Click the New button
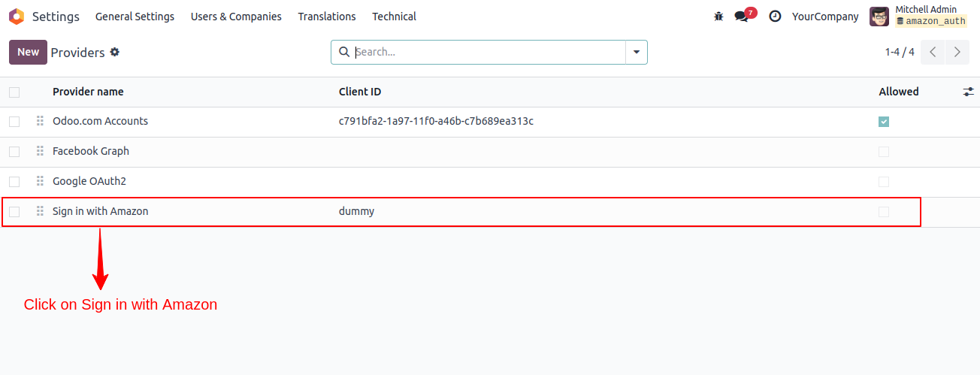 pyautogui.click(x=28, y=52)
